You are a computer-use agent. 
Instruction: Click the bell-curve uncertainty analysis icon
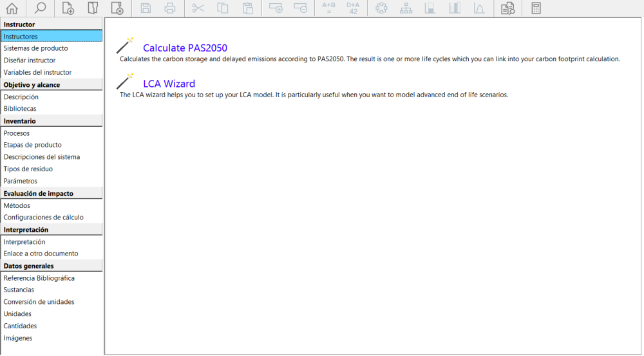479,8
